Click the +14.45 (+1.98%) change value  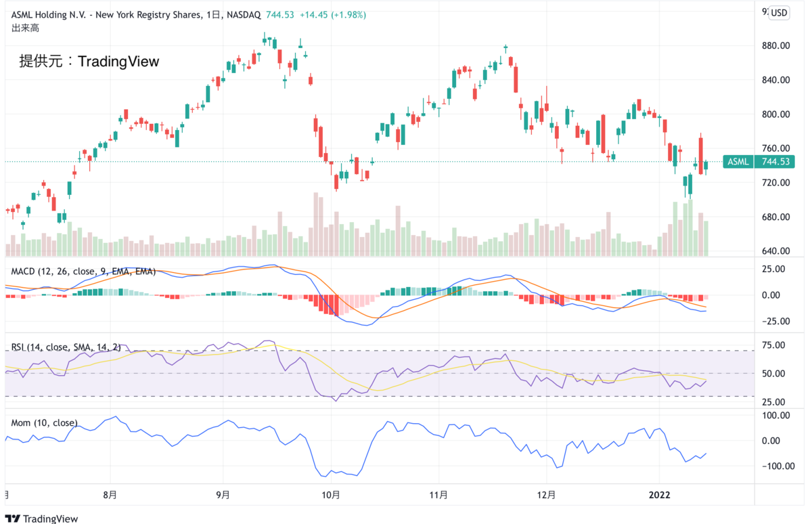332,15
